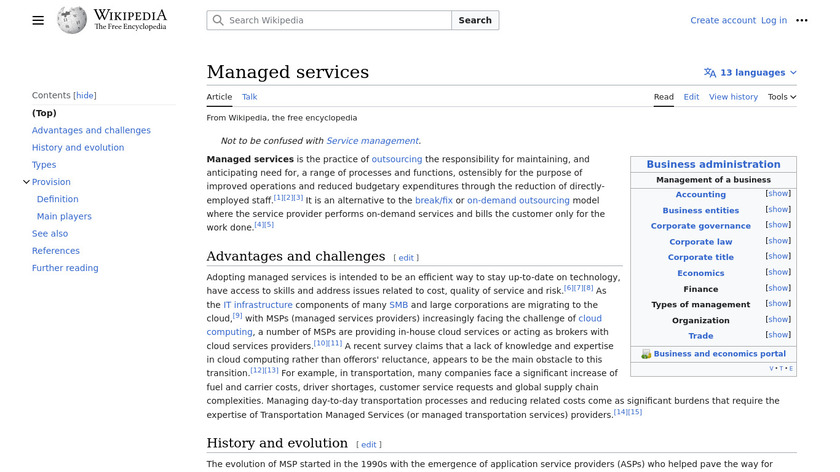Open the Tools dropdown
The height and width of the screenshot is (472, 840).
pos(782,97)
